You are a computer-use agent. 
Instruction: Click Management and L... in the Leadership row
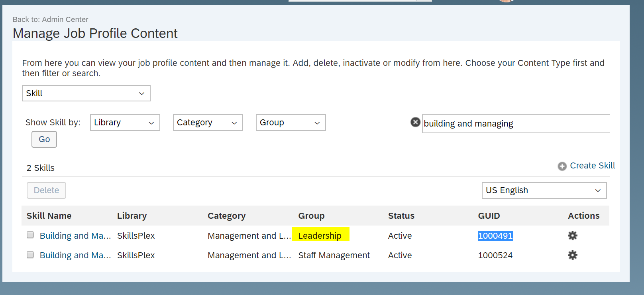[249, 236]
